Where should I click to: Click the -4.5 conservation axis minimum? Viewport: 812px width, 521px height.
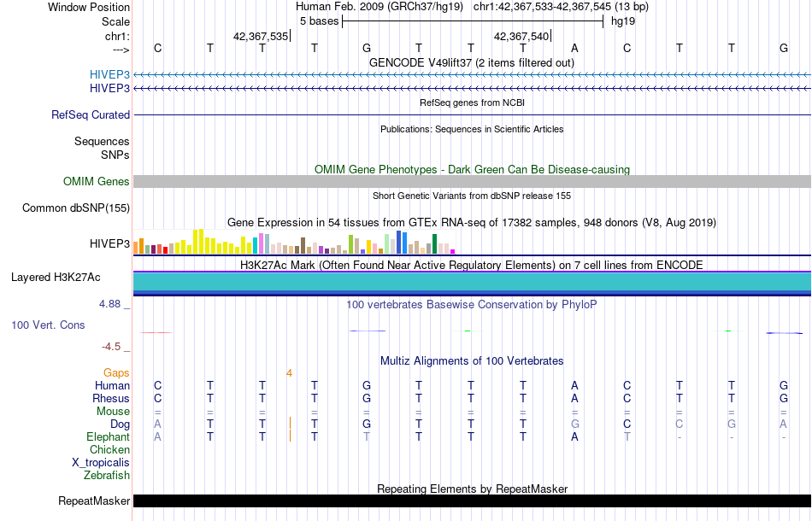click(111, 347)
